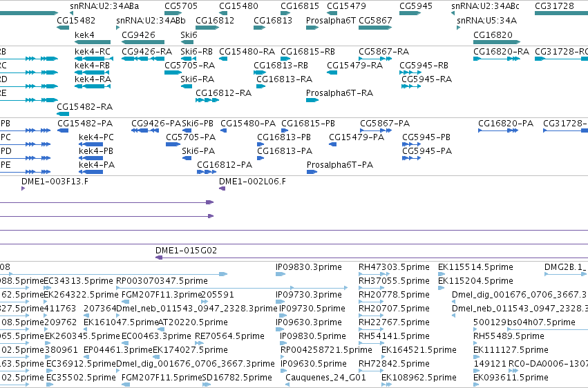Select the CG9426 gene label
Screen dimensions: 588x388
[x=138, y=35]
